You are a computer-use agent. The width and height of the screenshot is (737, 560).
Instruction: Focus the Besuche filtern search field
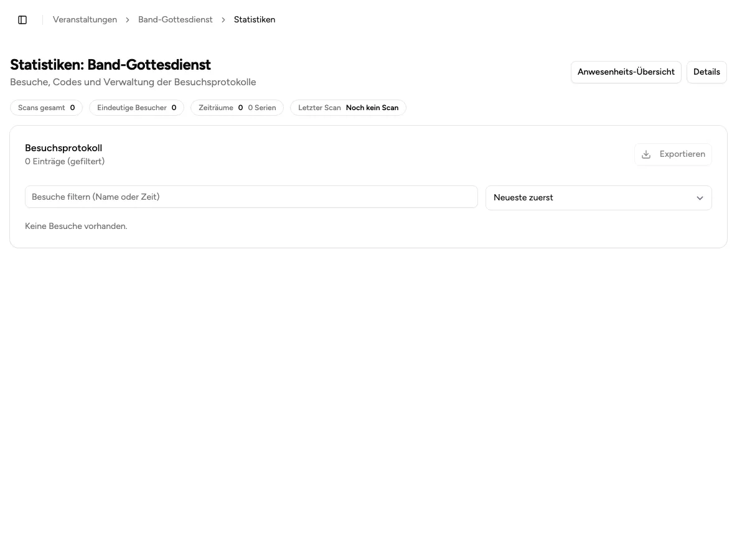tap(251, 197)
